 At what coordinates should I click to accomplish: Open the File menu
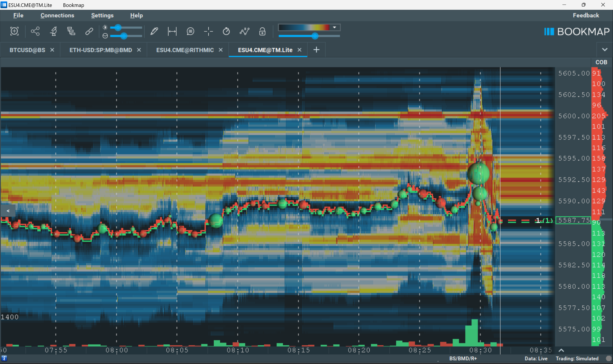[x=18, y=15]
